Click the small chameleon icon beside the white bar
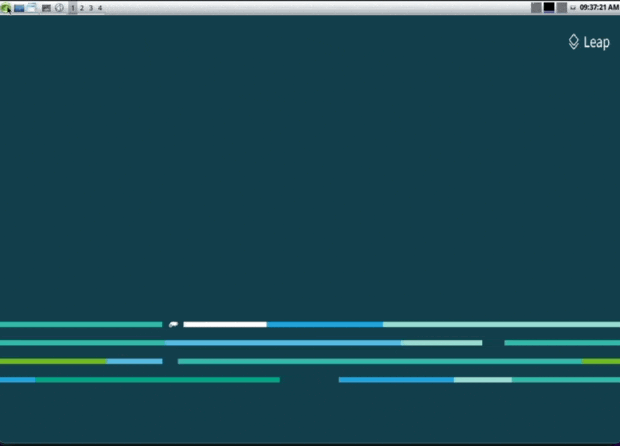620x446 pixels. 174,324
